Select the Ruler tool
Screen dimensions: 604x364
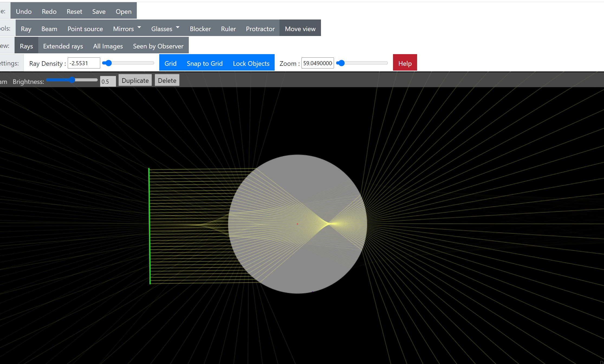(x=228, y=28)
